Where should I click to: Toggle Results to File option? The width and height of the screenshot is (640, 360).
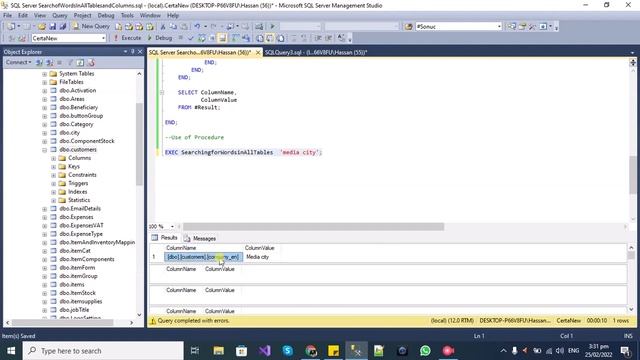point(280,38)
